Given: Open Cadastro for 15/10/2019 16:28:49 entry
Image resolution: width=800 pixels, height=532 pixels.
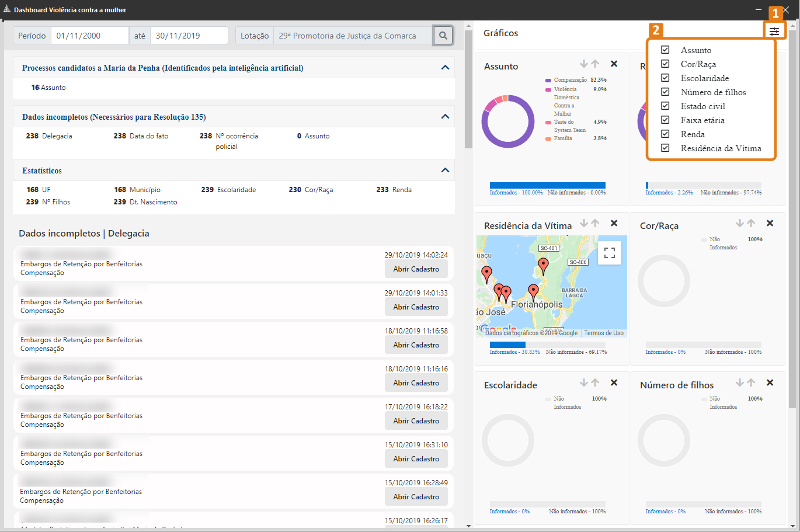Looking at the screenshot, I should coord(416,497).
